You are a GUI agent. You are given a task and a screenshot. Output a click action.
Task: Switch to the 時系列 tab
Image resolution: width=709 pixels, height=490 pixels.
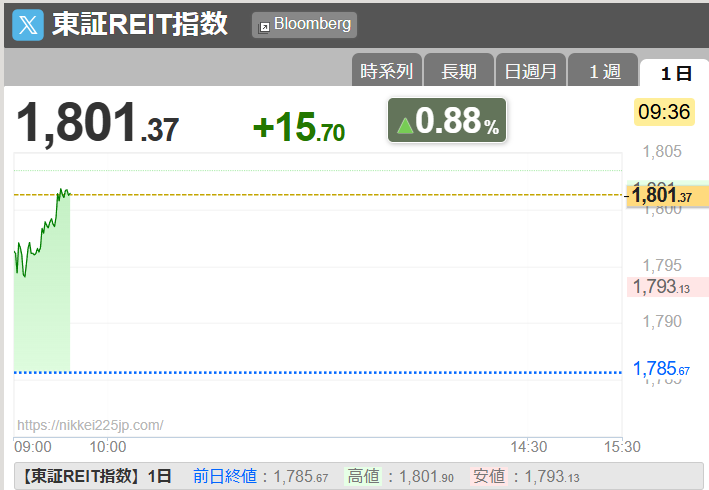pyautogui.click(x=387, y=71)
